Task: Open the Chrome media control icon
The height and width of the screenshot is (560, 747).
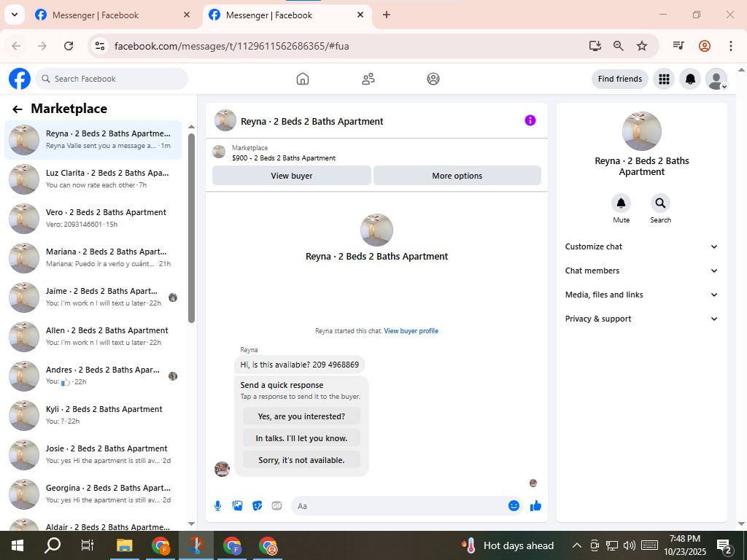Action: pos(678,46)
